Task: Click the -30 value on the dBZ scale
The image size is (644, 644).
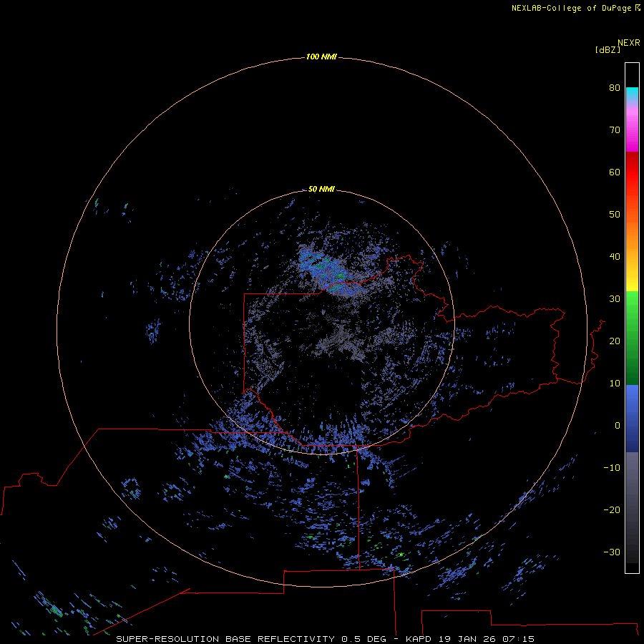Action: 612,552
